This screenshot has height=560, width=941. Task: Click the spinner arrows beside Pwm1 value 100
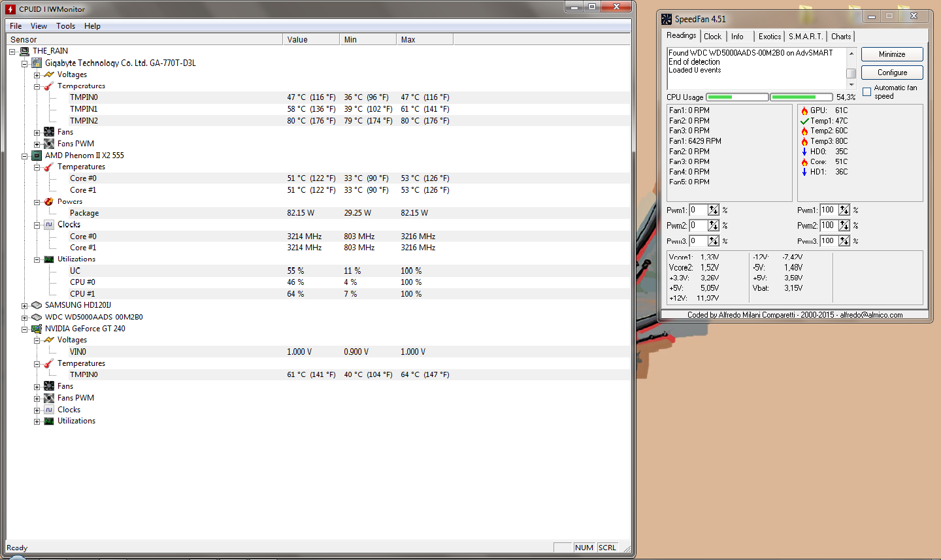(x=844, y=210)
